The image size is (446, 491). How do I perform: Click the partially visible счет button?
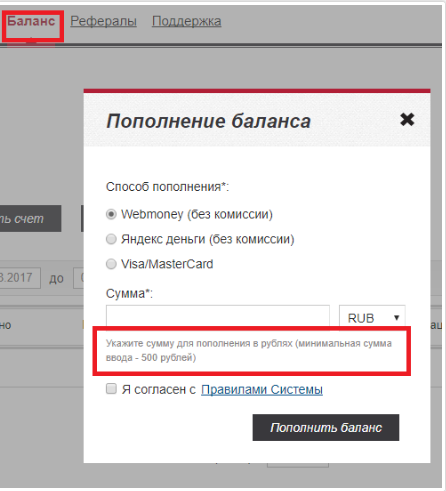pos(30,219)
